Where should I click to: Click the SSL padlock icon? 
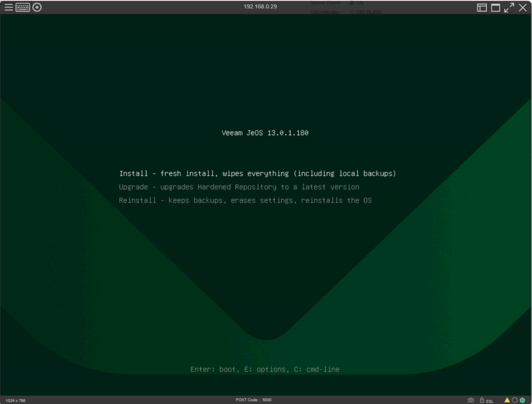pyautogui.click(x=483, y=400)
